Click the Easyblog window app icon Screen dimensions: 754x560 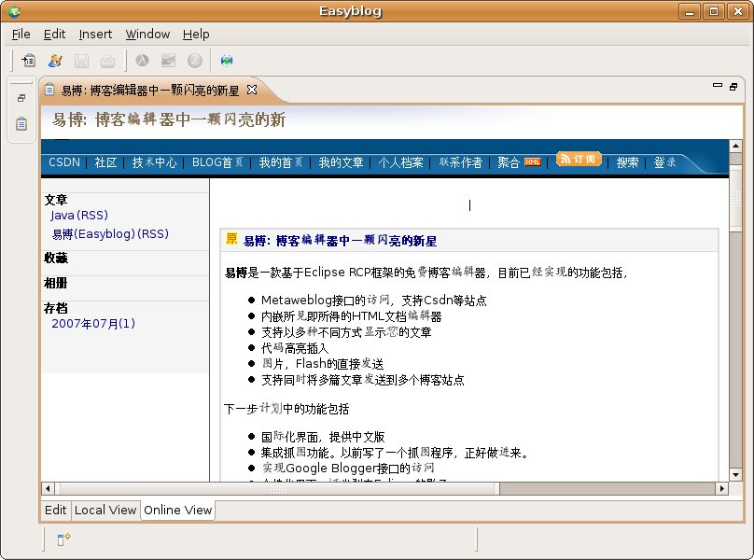(x=14, y=11)
